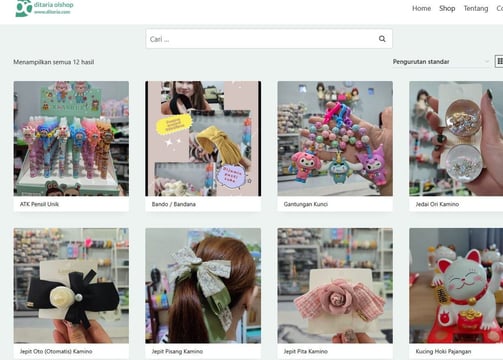Open Jepit Pisang Kamino product image
503x360 pixels.
[203, 286]
